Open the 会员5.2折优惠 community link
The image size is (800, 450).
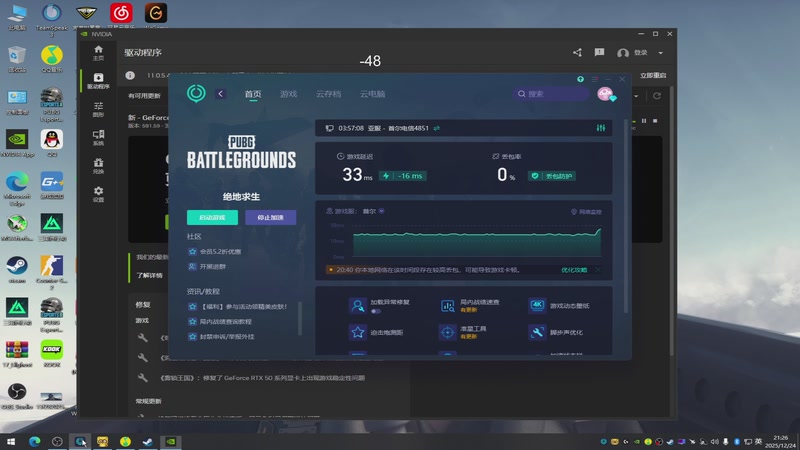[215, 252]
